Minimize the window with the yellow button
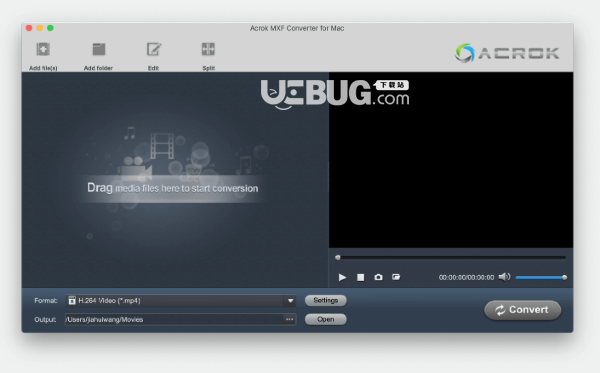 (x=40, y=28)
